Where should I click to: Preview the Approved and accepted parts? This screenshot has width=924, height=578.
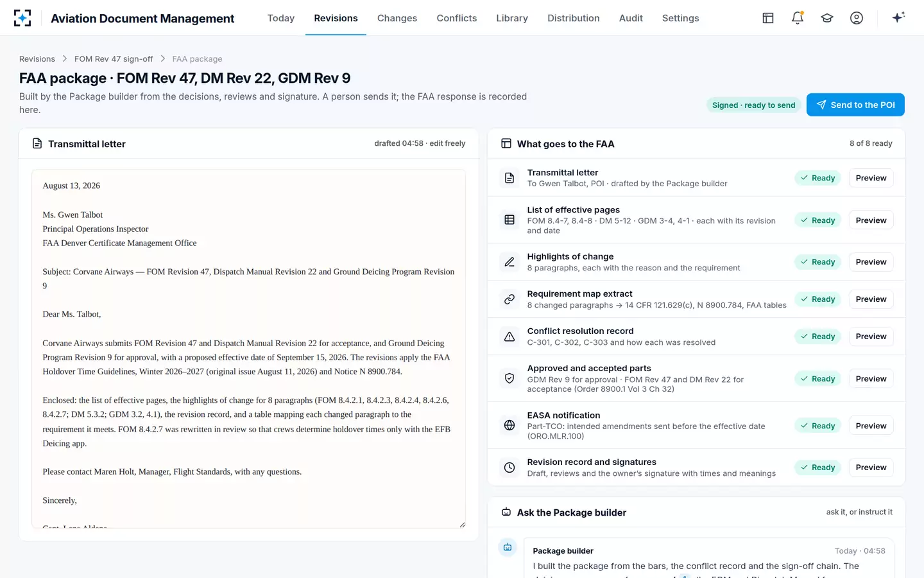tap(871, 379)
